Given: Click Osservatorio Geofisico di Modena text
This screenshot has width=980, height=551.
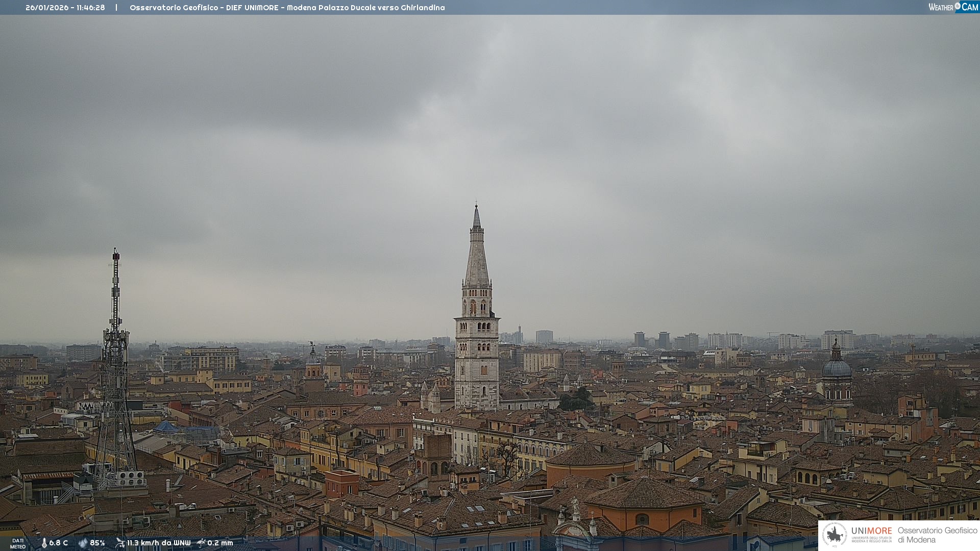Looking at the screenshot, I should click(937, 535).
